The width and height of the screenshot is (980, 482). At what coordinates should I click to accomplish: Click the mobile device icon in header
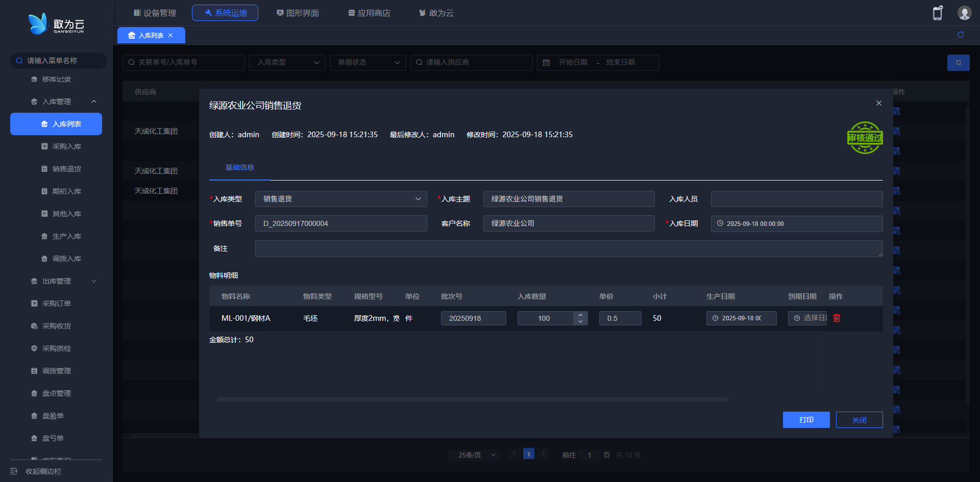point(938,13)
